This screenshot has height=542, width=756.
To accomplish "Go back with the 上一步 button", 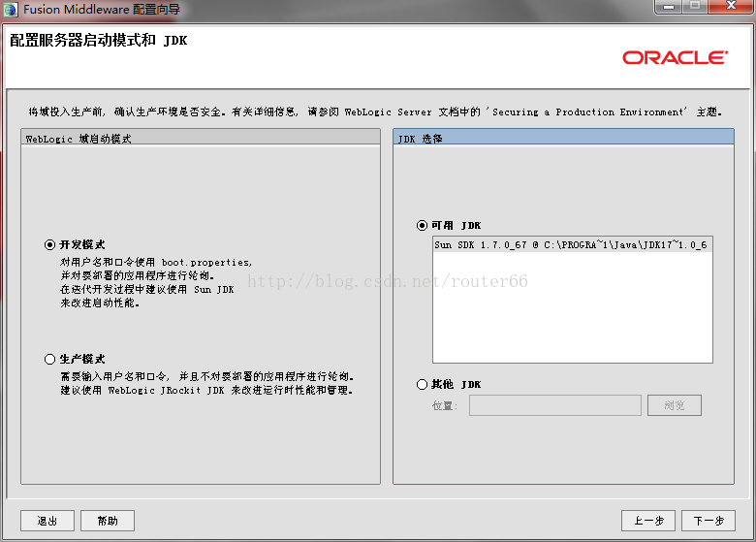I will [648, 521].
